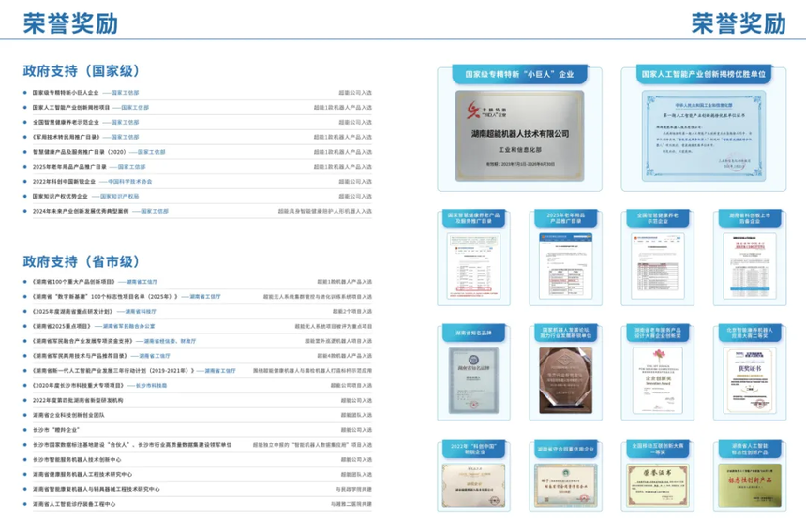Click《湖南省军民两用技术与产品推荐目录》row
Image resolution: width=806 pixels, height=532 pixels.
tap(198, 356)
